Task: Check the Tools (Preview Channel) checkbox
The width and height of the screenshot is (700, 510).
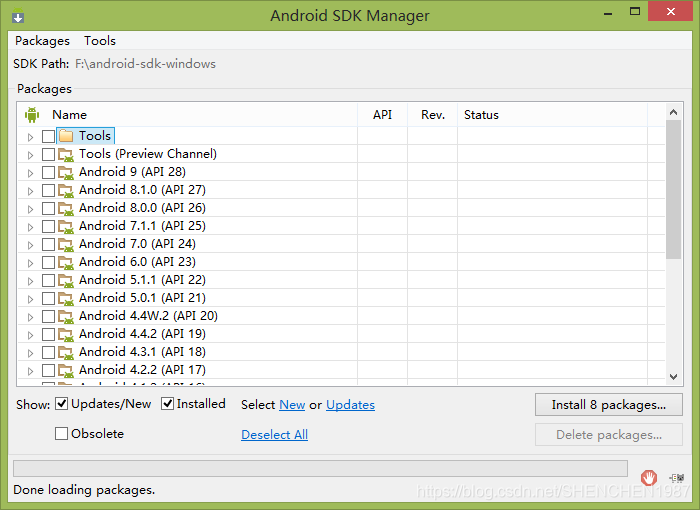Action: pos(48,155)
